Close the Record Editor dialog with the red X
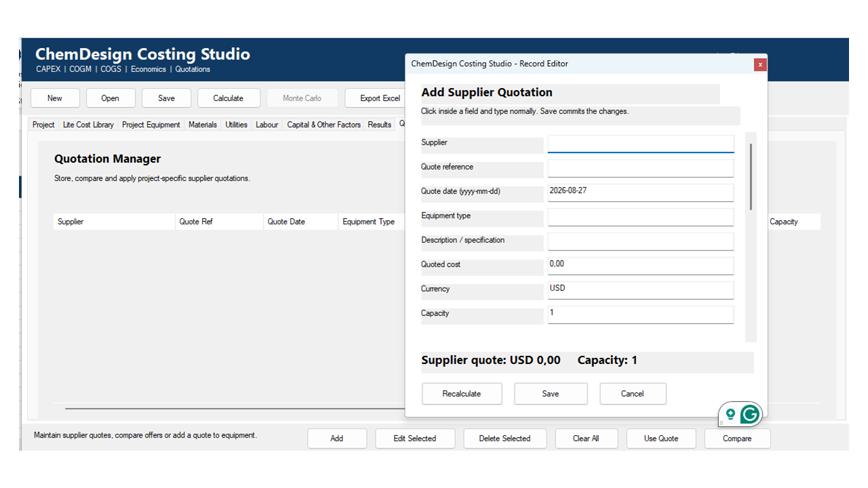Viewport: 868px width, 488px height. (x=760, y=64)
